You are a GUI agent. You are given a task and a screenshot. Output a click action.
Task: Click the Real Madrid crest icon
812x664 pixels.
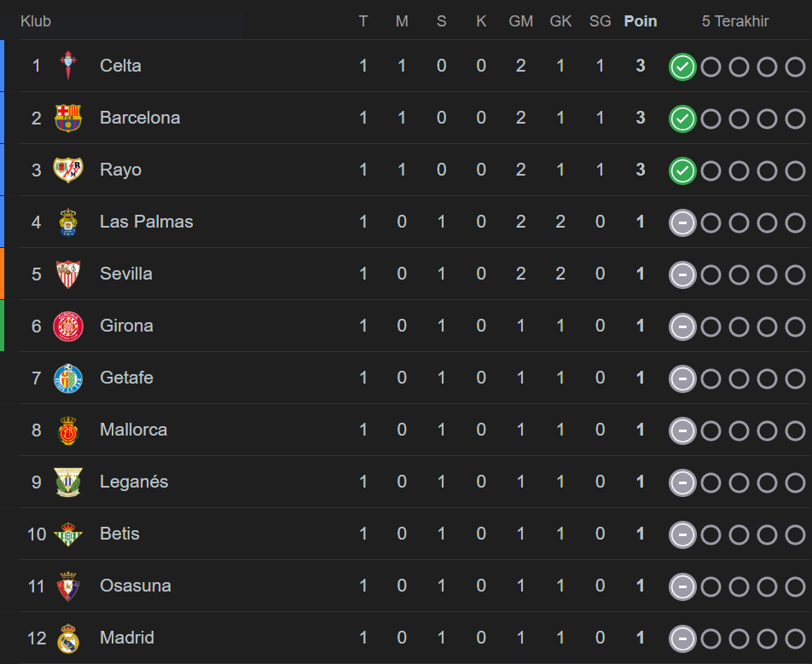[x=68, y=638]
